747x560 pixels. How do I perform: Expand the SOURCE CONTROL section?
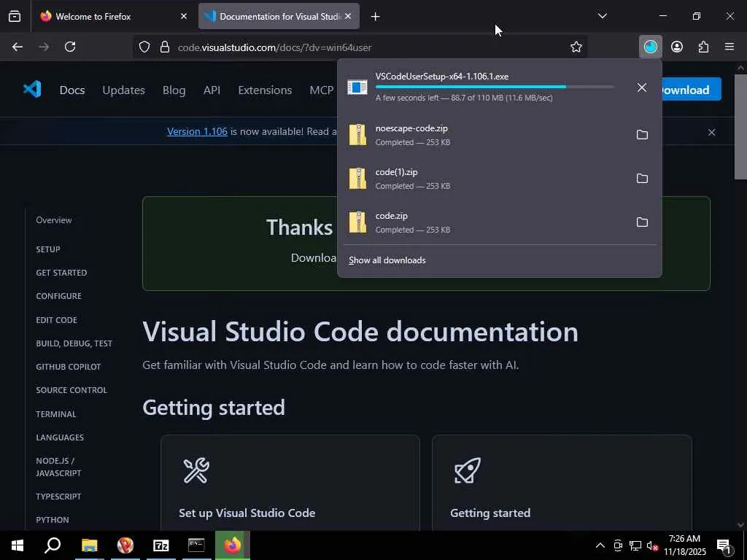[x=71, y=390]
